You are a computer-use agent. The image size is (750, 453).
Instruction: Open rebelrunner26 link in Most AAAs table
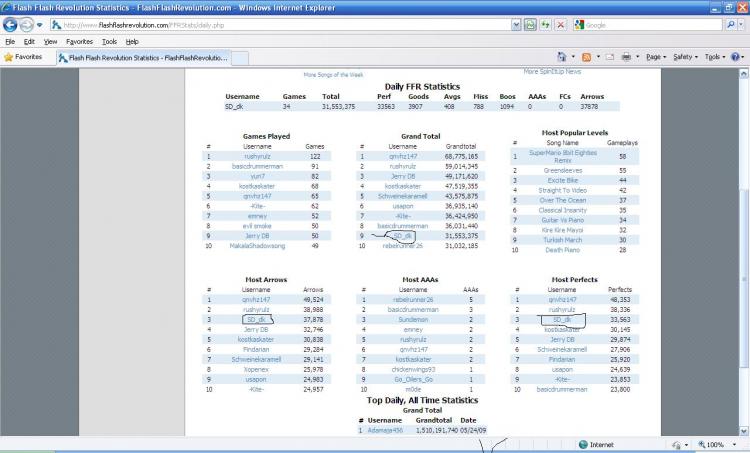(x=413, y=300)
